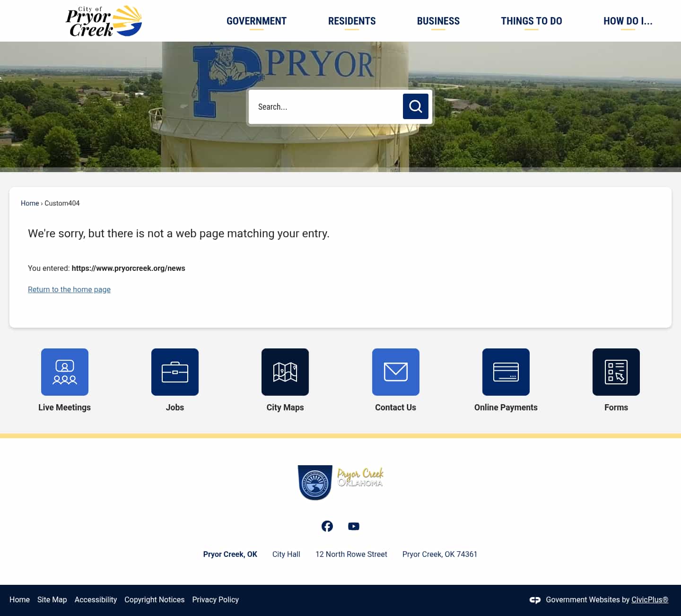This screenshot has height=616, width=681.
Task: Open the RESIDENTS menu
Action: pos(352,21)
